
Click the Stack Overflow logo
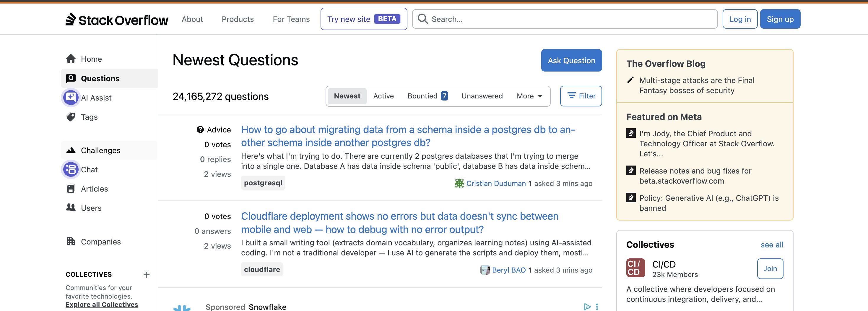coord(117,20)
